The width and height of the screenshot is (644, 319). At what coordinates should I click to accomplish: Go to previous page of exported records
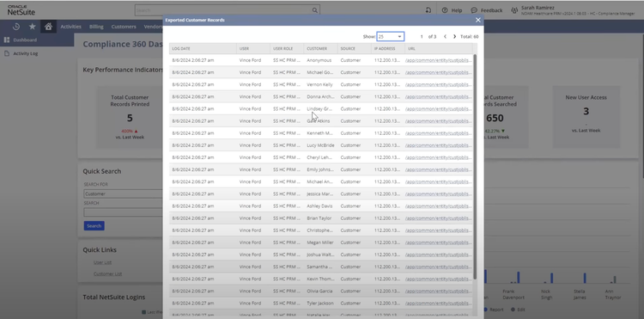coord(445,37)
